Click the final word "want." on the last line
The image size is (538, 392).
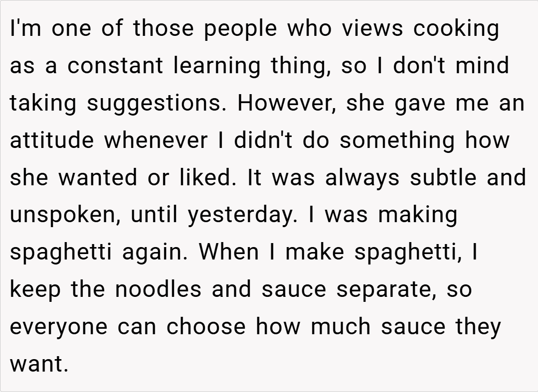pyautogui.click(x=38, y=364)
